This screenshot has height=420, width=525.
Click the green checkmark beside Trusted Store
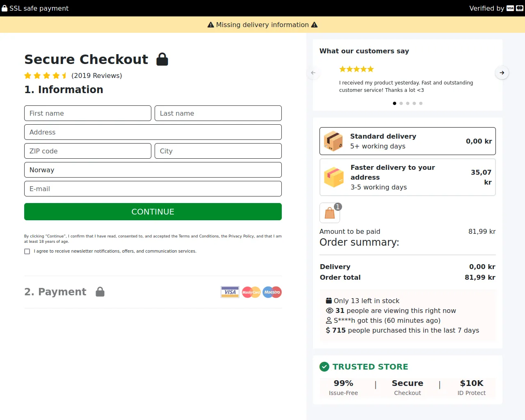[324, 367]
